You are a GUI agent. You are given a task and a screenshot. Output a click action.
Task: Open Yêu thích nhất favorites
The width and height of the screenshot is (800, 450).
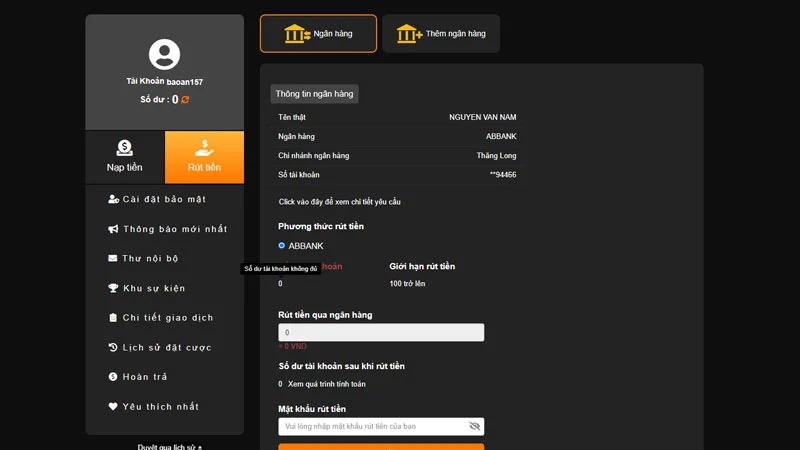click(x=160, y=406)
